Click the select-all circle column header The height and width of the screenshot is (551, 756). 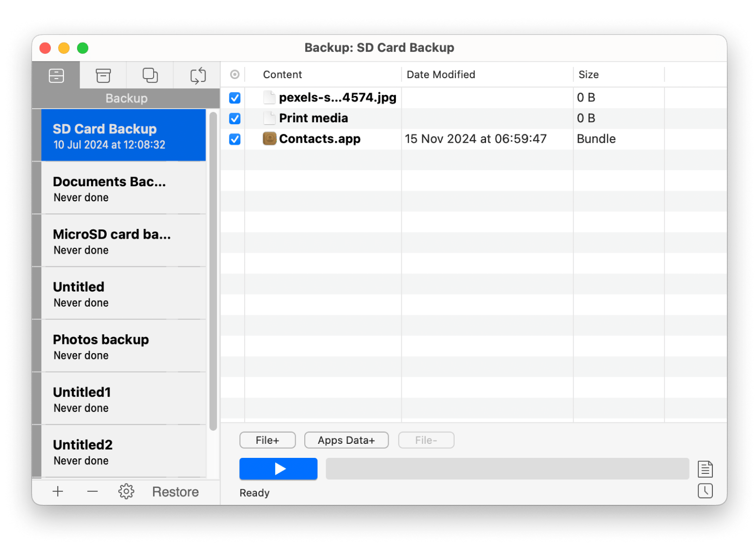(235, 74)
